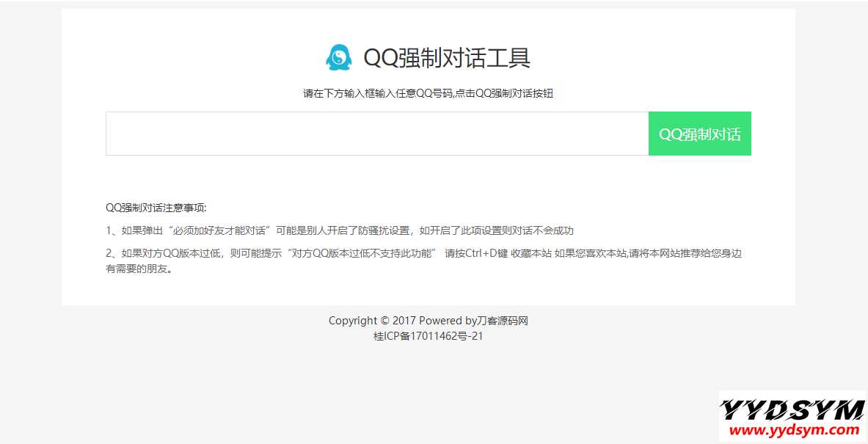Screen dimensions: 868x444
Task: Click the www.yydsym.com watermark URL
Action: click(x=792, y=431)
